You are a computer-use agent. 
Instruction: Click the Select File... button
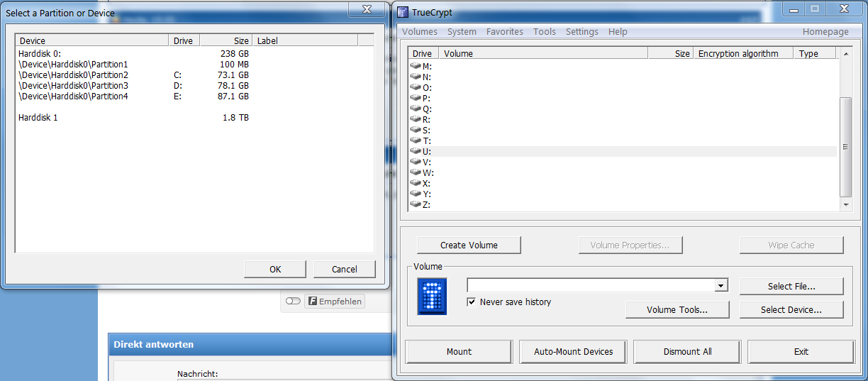791,286
